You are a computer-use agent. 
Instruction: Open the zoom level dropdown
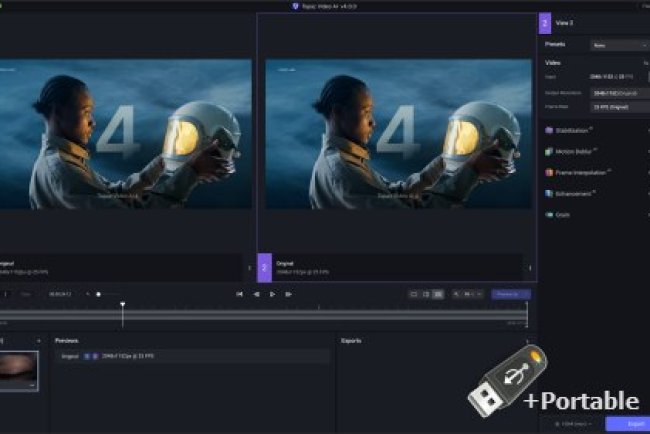(x=472, y=294)
